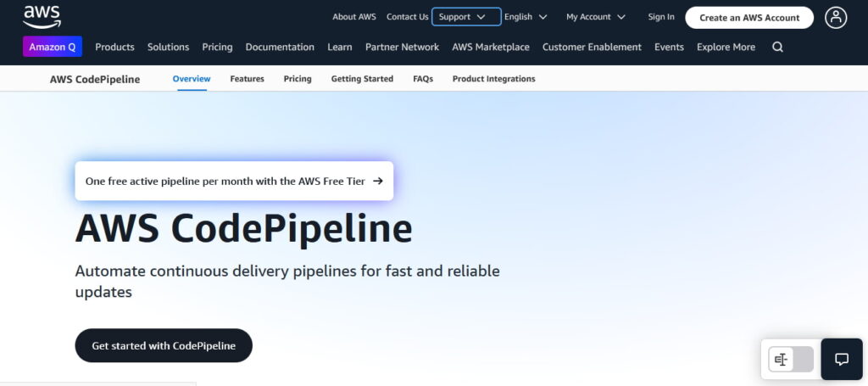This screenshot has width=868, height=386.
Task: Open the chat bubble icon
Action: pos(842,360)
